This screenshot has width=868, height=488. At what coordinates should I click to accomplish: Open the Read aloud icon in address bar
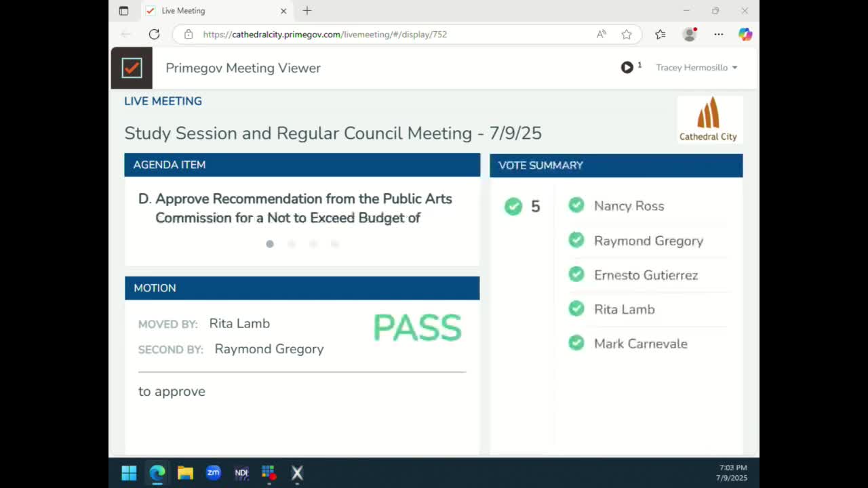pos(601,35)
